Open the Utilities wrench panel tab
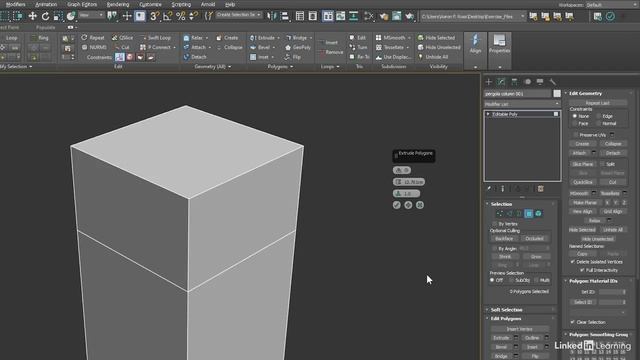The height and width of the screenshot is (360, 640). click(553, 82)
